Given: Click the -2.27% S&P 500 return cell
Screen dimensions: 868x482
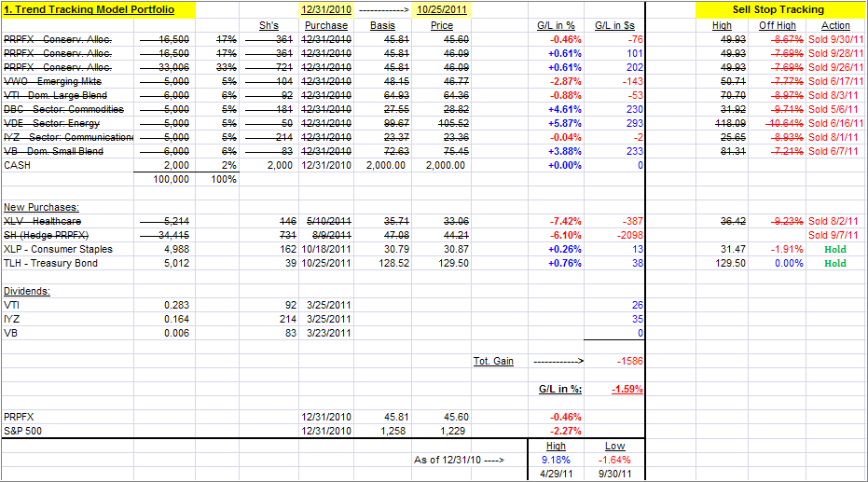Looking at the screenshot, I should [565, 431].
